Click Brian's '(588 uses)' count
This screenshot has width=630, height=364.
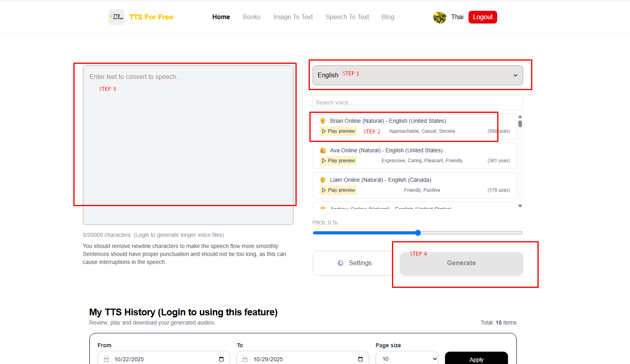(499, 131)
